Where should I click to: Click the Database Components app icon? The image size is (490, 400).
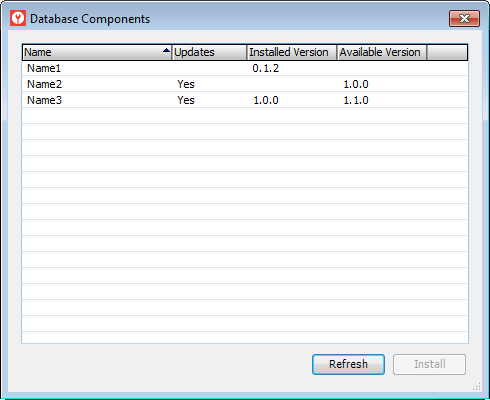[x=18, y=18]
